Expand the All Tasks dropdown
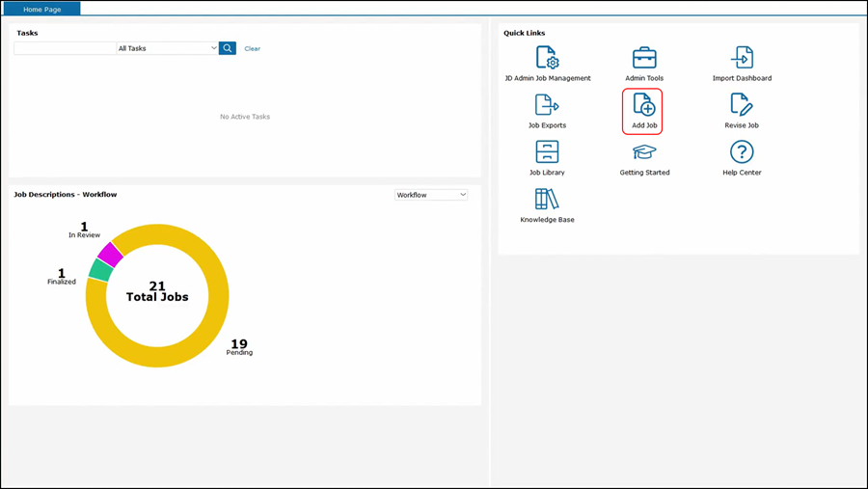Image resolution: width=868 pixels, height=489 pixels. pos(167,48)
